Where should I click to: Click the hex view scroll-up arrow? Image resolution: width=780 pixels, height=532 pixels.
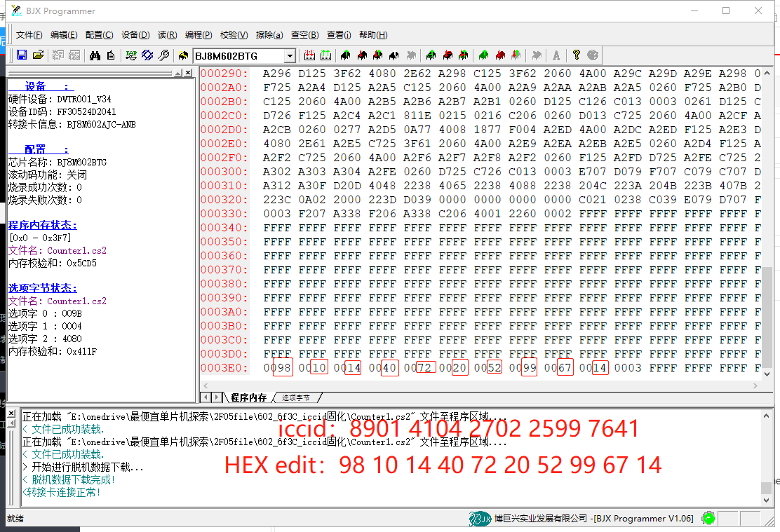tap(767, 73)
